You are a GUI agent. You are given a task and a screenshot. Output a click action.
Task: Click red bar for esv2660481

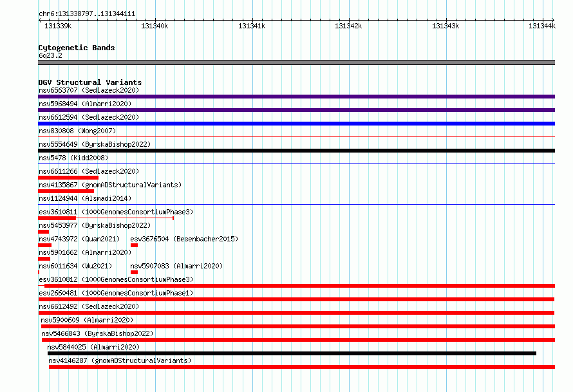point(296,299)
